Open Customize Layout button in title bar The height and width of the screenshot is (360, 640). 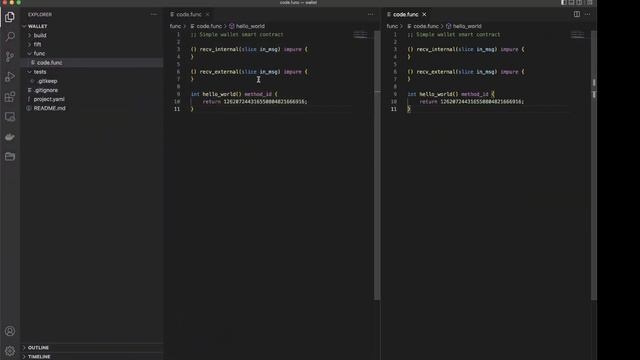pyautogui.click(x=589, y=2)
